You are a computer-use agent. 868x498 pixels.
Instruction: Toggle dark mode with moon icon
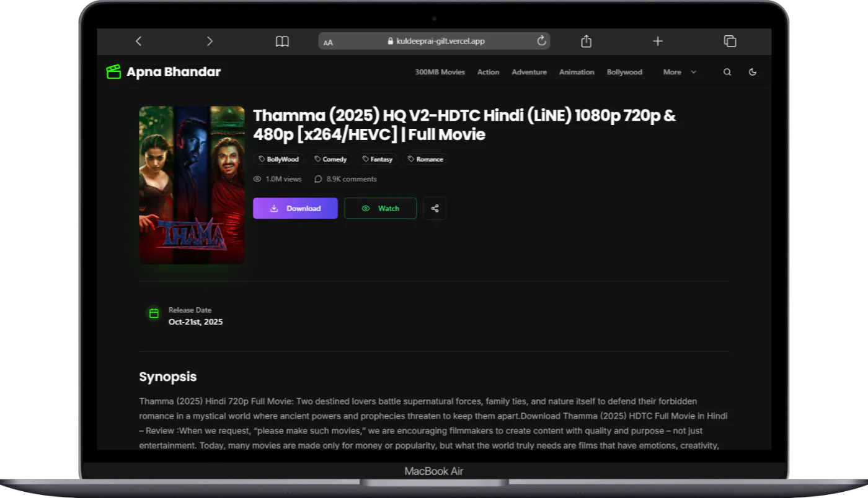point(753,72)
